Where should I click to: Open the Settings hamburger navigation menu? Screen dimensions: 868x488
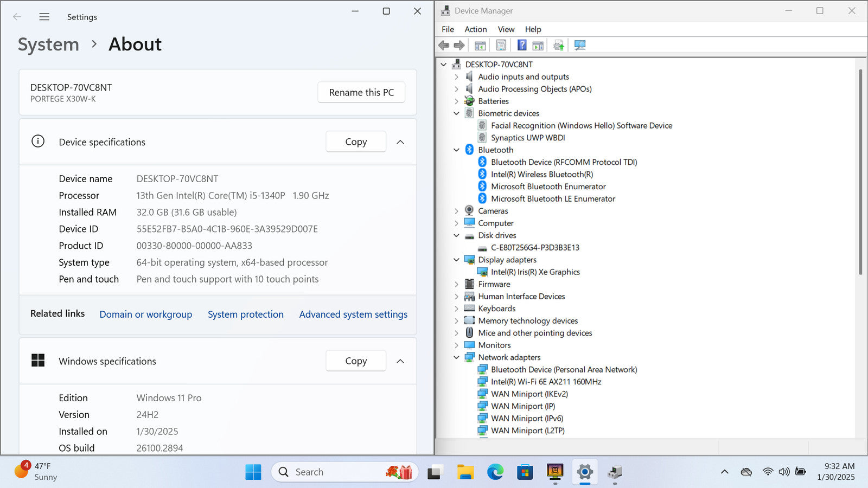[44, 17]
